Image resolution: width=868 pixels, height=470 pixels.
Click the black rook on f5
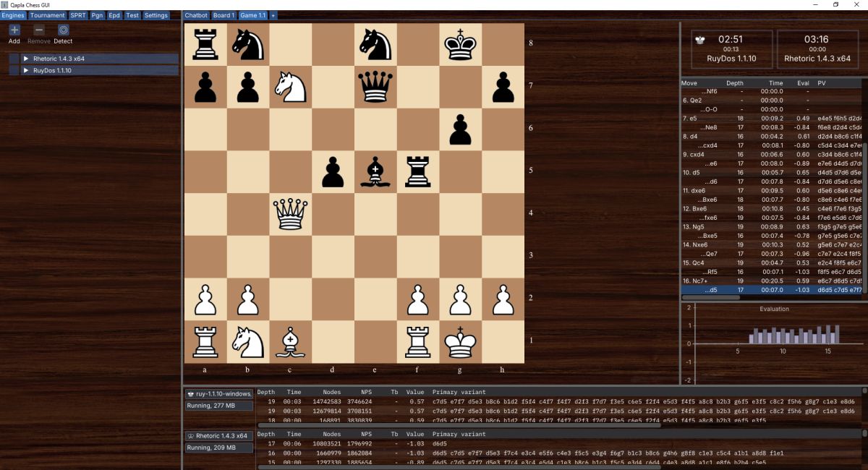point(418,171)
